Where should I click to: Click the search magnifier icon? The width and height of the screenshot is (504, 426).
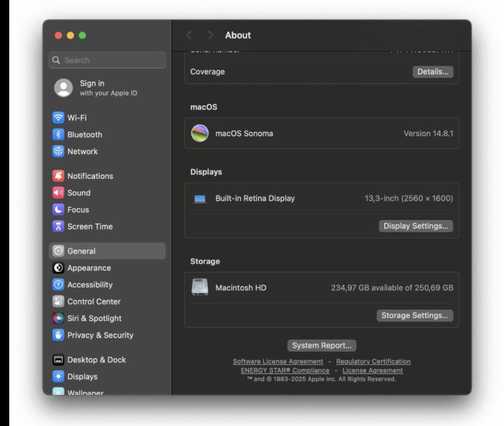(x=56, y=60)
